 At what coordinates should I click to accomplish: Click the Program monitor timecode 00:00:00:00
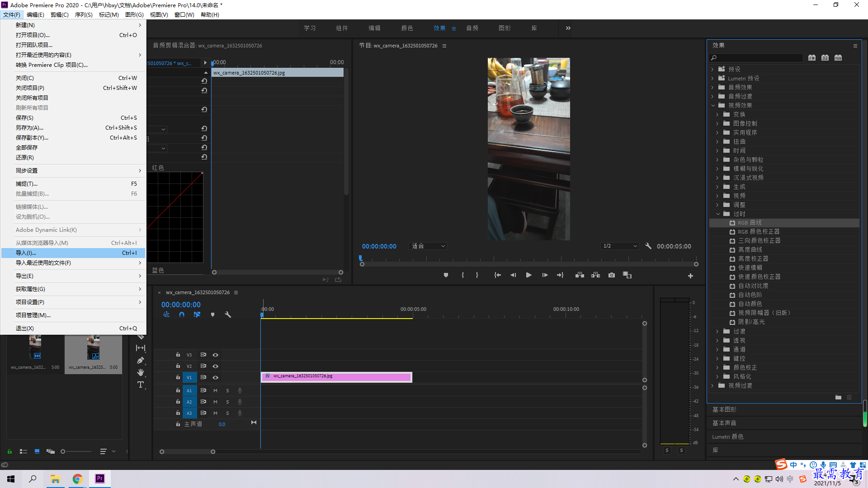coord(379,246)
